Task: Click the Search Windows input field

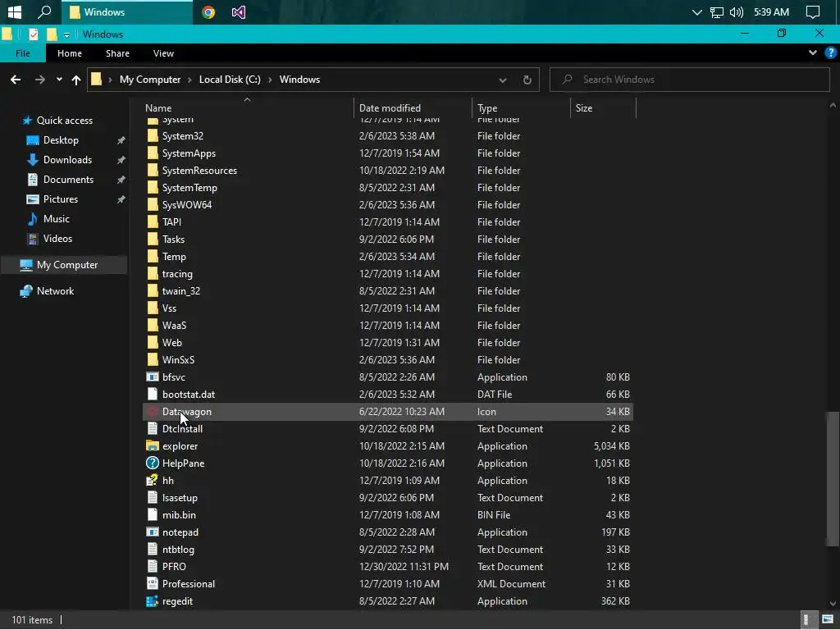Action: tap(689, 80)
